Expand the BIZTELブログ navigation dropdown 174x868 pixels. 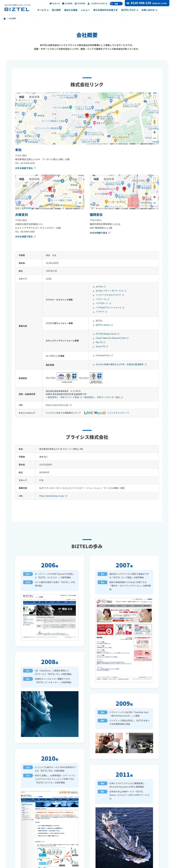[130, 10]
